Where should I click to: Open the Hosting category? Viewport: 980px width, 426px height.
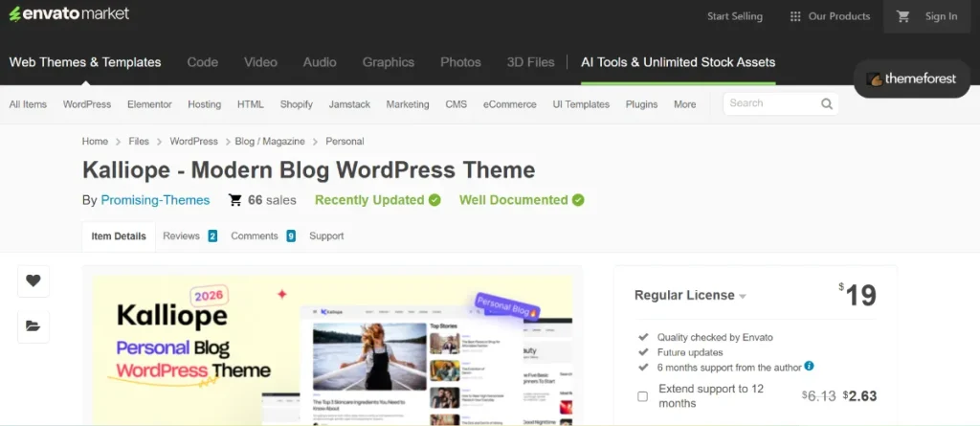[x=205, y=104]
